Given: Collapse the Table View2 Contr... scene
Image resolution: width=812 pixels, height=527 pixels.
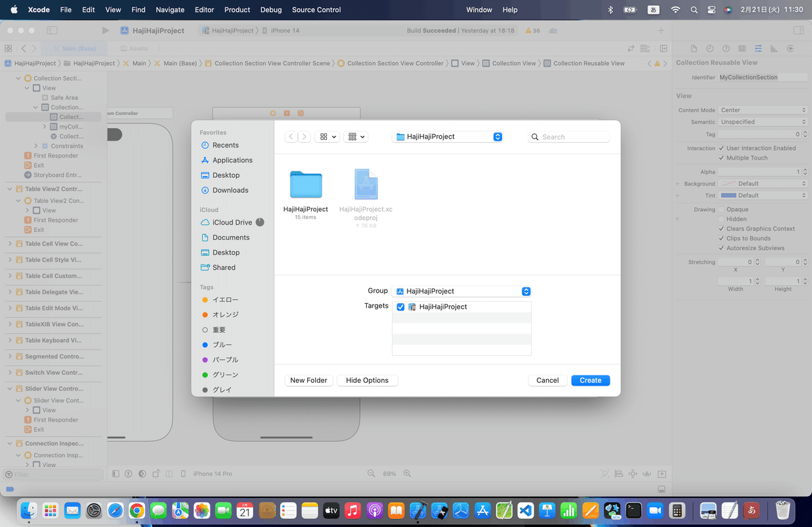Looking at the screenshot, I should point(10,189).
